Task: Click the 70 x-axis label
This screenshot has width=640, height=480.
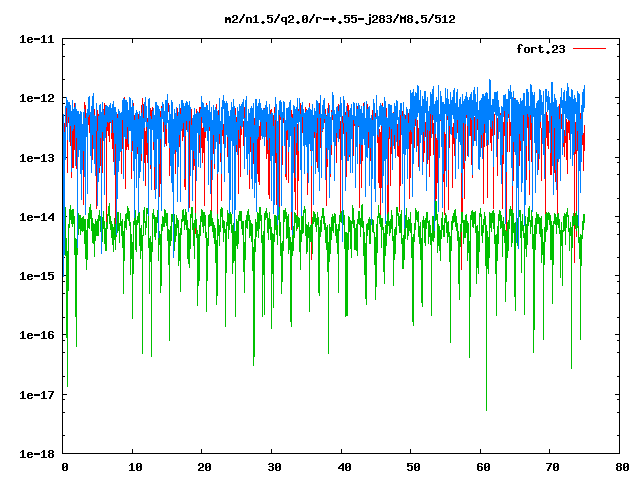Action: coord(552,467)
